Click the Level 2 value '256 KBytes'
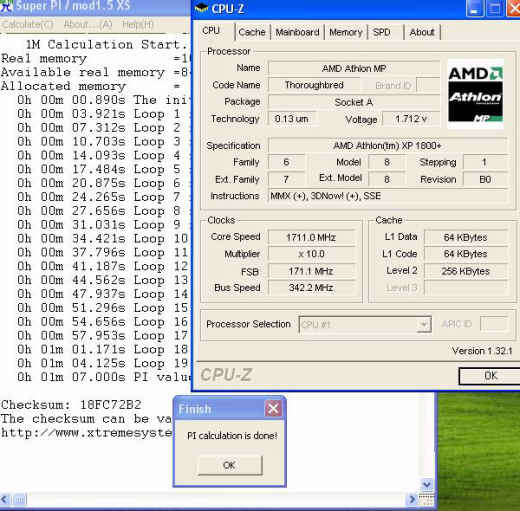Screen dimensions: 520x511 (465, 271)
